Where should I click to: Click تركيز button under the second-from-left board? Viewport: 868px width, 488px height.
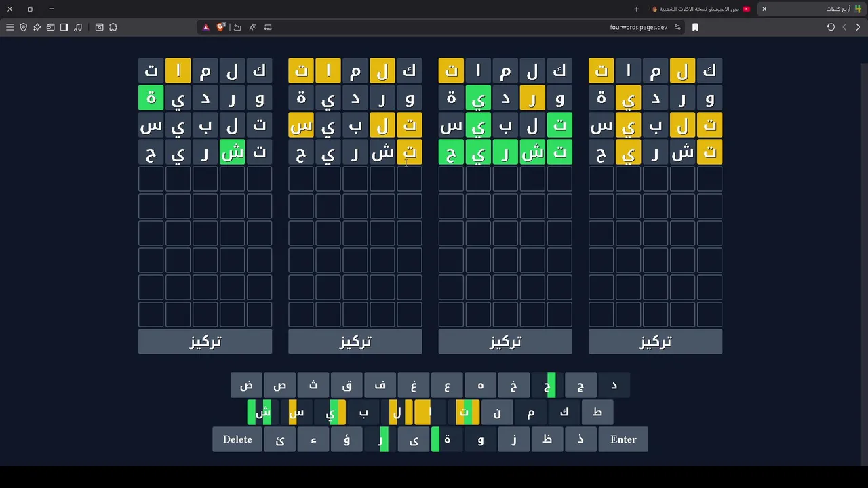point(355,342)
